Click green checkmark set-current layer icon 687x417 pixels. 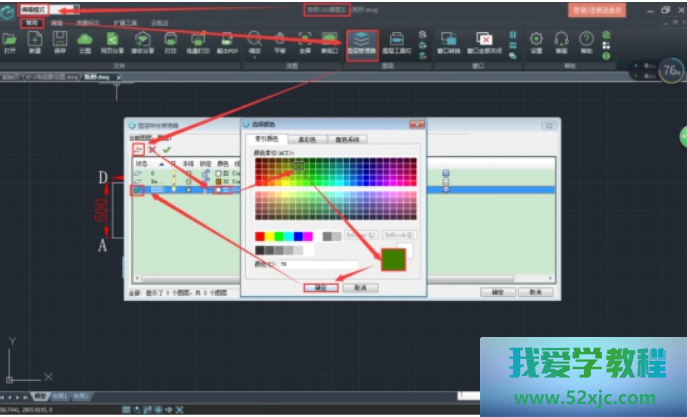pos(166,149)
